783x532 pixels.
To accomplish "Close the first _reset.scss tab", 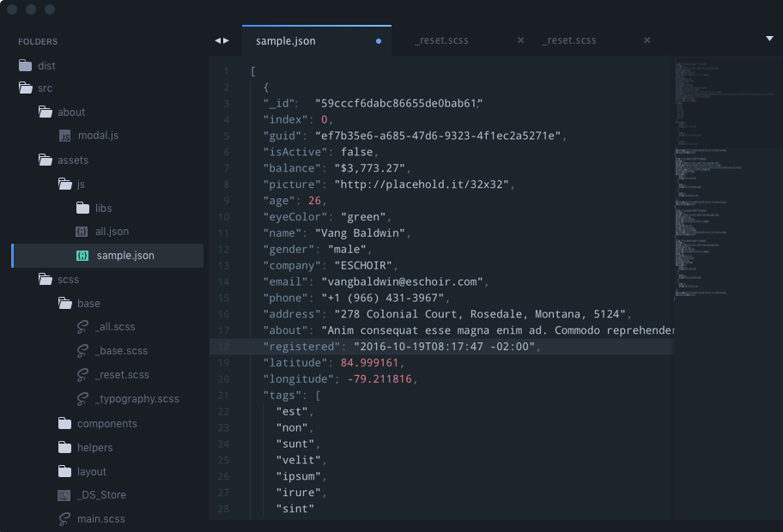I will coord(521,40).
